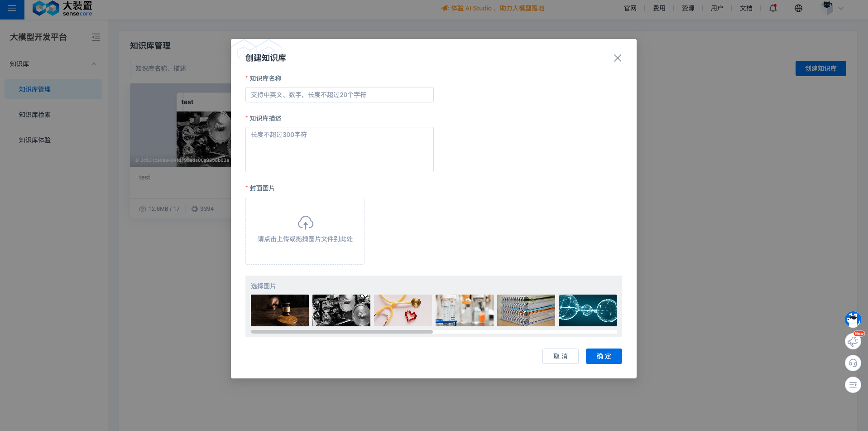Open the 知识库体验 menu item
Viewport: 868px width, 431px height.
pos(35,140)
